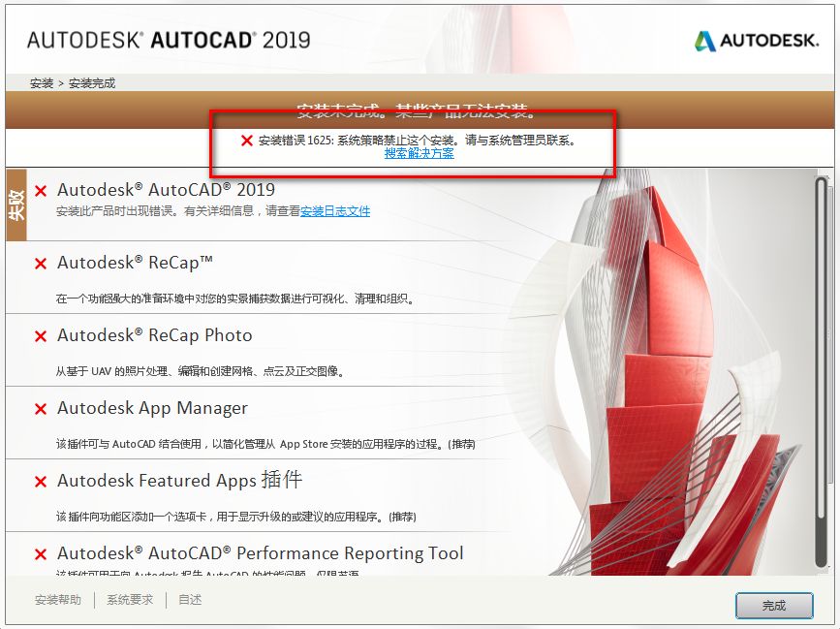Screen dimensions: 840x629
Task: Select the Autodesk® ReCap Photo title
Action: click(155, 335)
